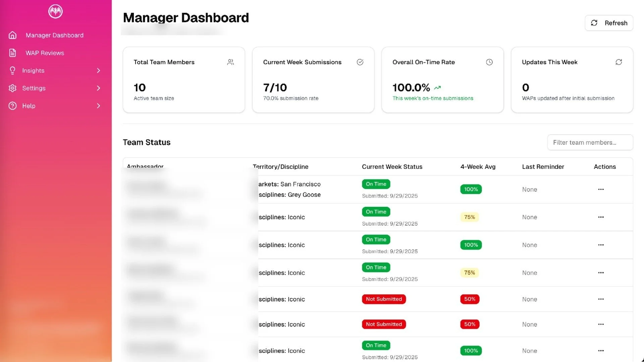Click the 100% badge in the San Francisco row

pos(471,189)
